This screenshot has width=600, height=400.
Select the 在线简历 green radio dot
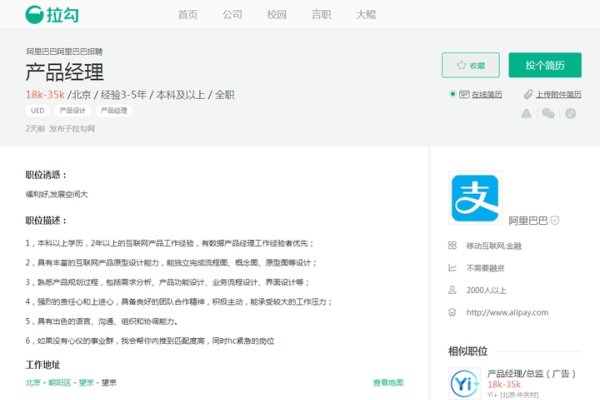tap(453, 94)
